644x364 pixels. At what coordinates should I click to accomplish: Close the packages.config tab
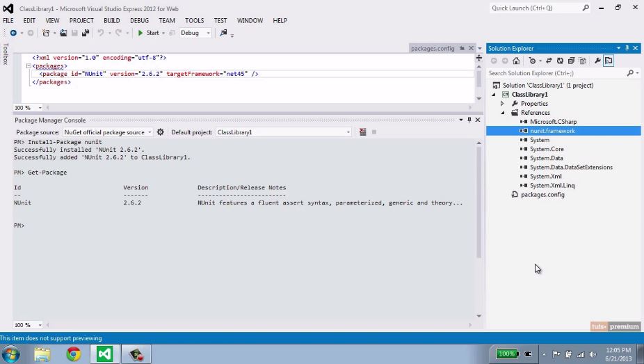click(471, 49)
